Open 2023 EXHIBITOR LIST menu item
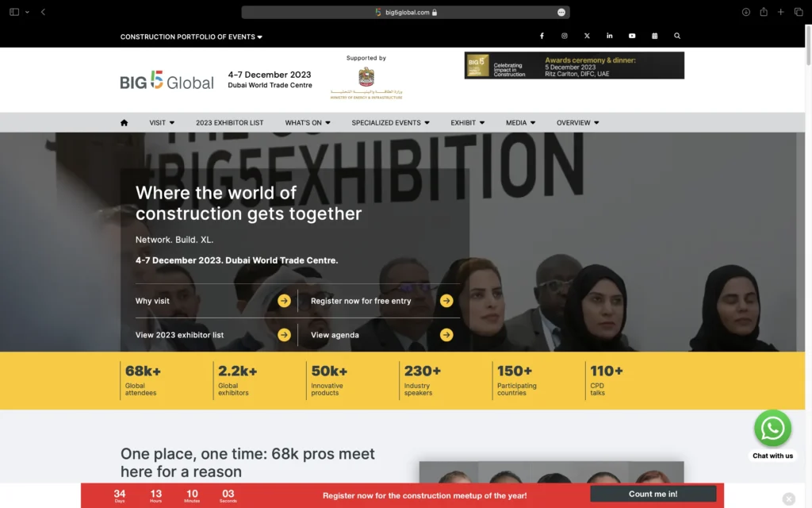 [229, 123]
